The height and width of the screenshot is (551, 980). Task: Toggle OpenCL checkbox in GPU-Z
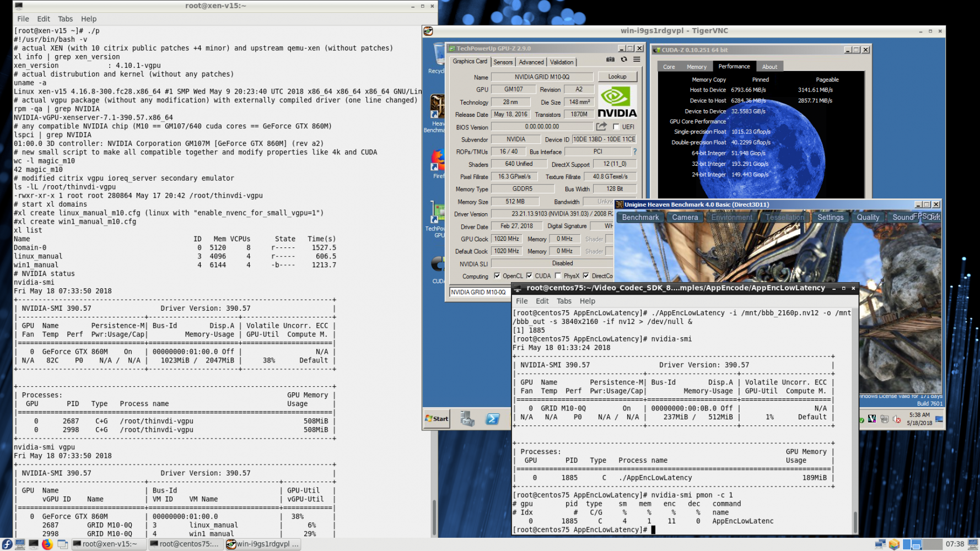[497, 275]
